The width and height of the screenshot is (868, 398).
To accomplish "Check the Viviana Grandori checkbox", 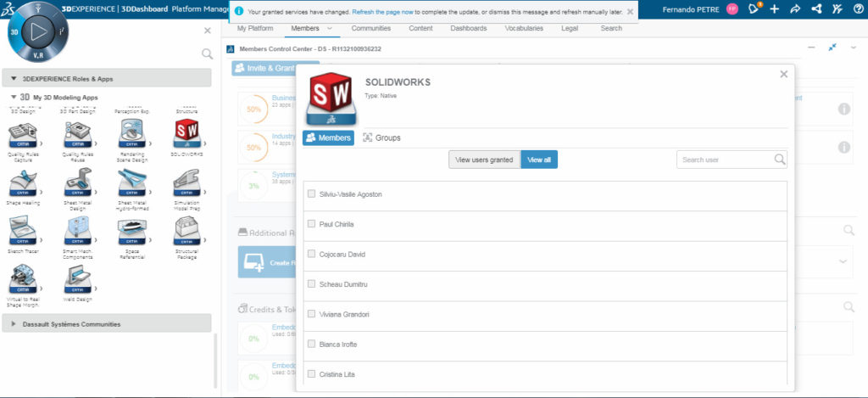I will click(x=312, y=314).
